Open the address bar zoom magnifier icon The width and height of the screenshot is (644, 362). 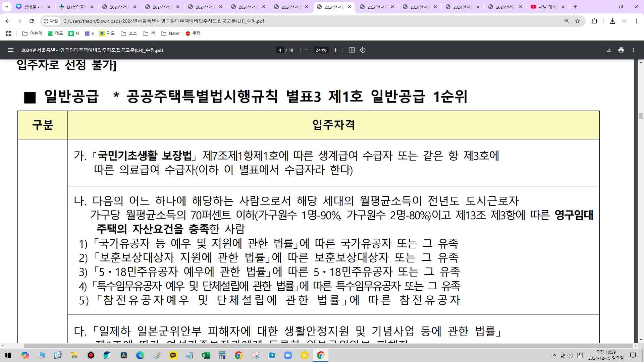567,21
